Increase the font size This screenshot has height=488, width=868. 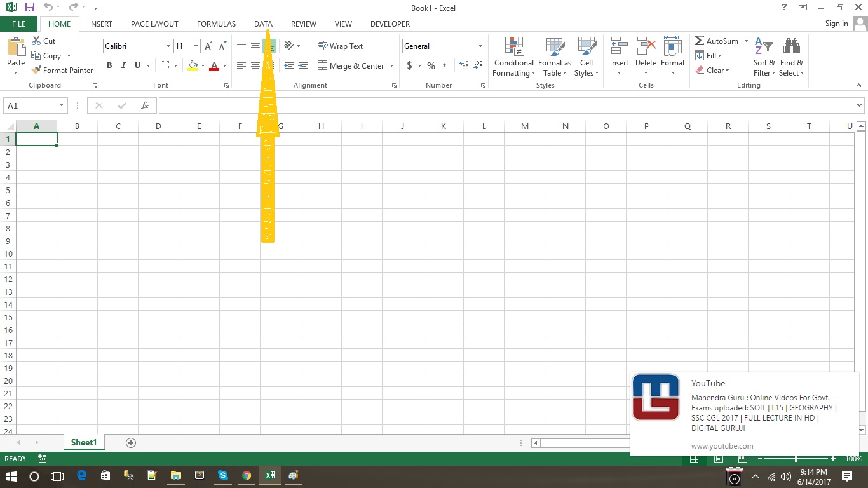click(x=208, y=46)
